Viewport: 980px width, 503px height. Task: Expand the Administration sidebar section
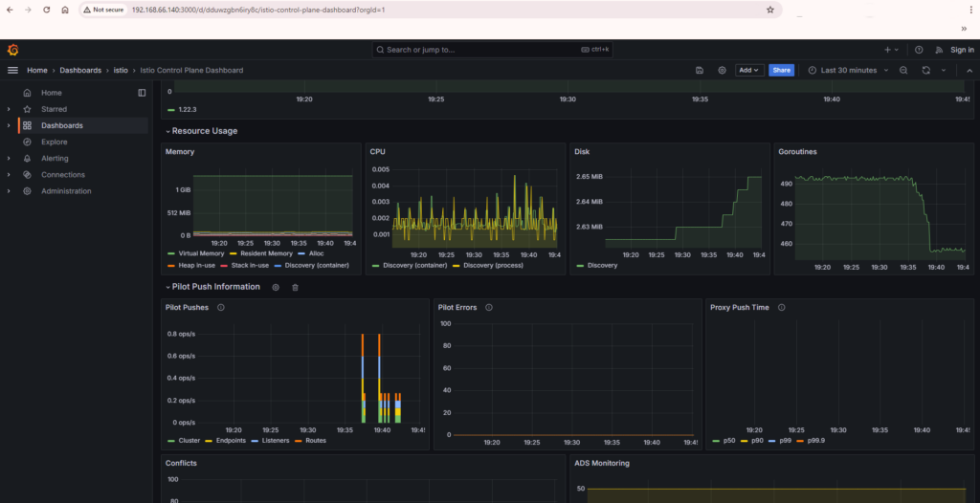(x=9, y=191)
